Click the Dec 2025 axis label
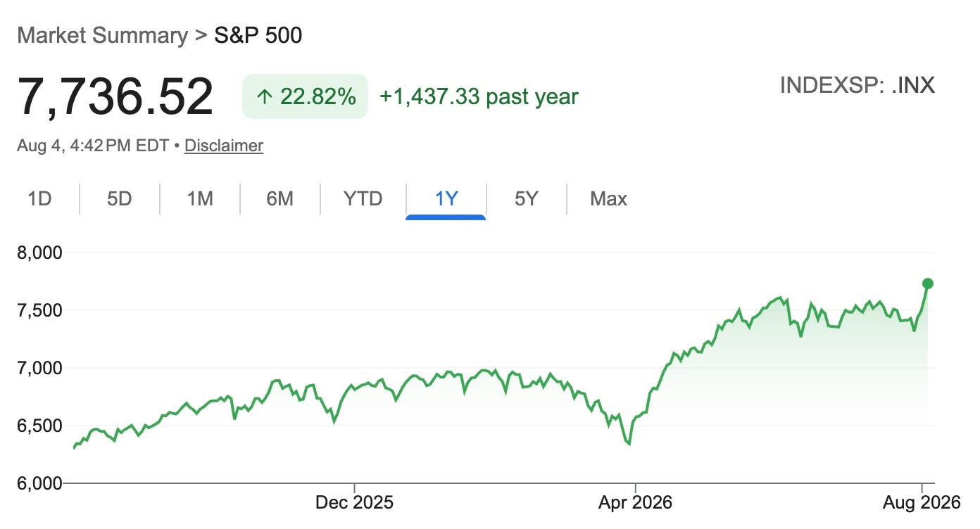 coord(354,503)
